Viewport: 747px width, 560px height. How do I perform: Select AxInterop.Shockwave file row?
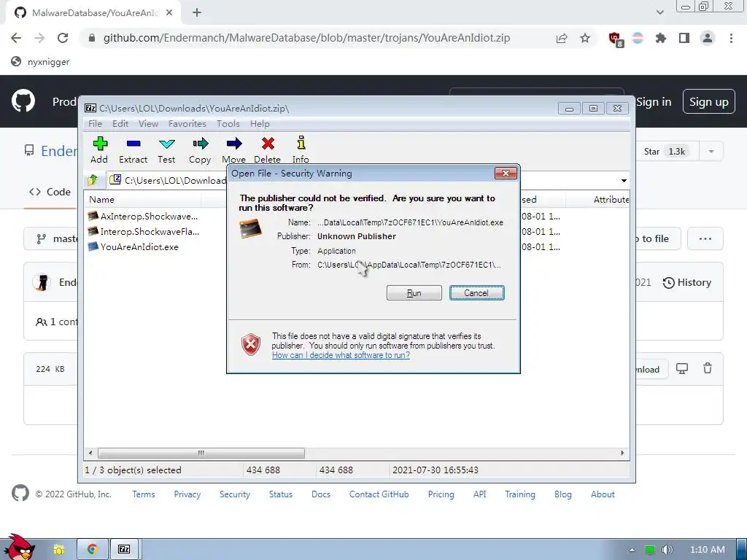click(x=143, y=216)
